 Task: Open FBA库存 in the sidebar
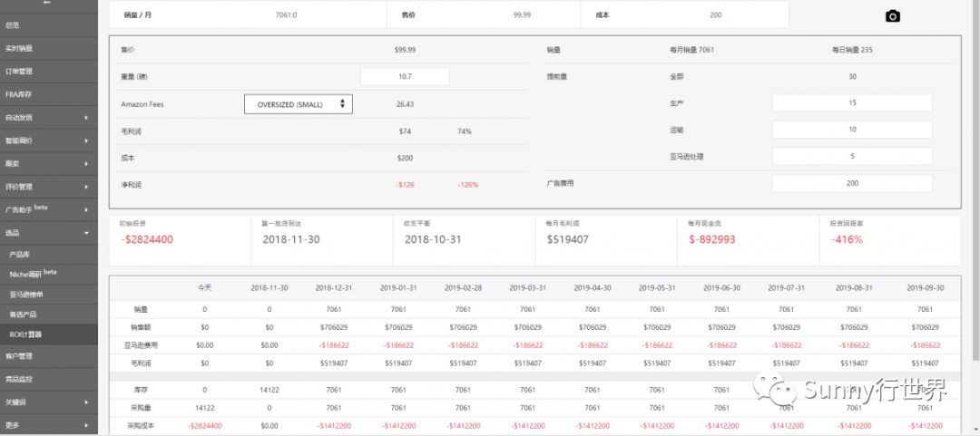(20, 94)
